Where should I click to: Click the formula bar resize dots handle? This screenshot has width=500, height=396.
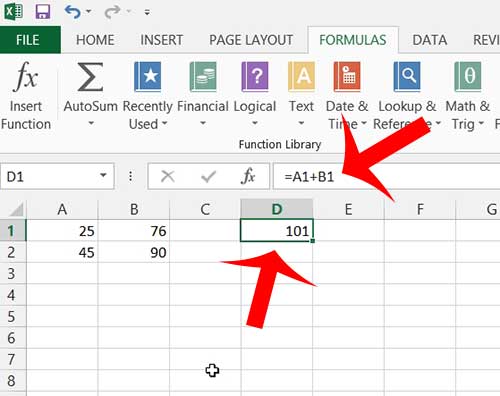131,176
